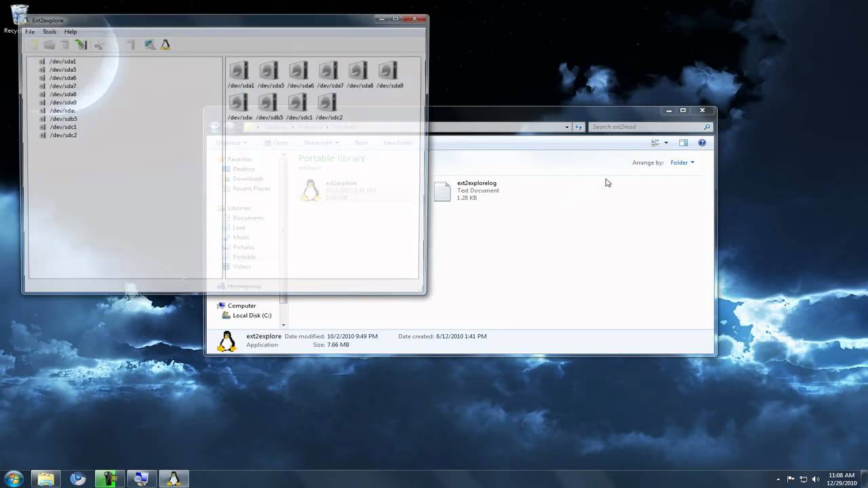Image resolution: width=868 pixels, height=488 pixels.
Task: Click the Explorer address bar refresh button
Action: coord(578,127)
